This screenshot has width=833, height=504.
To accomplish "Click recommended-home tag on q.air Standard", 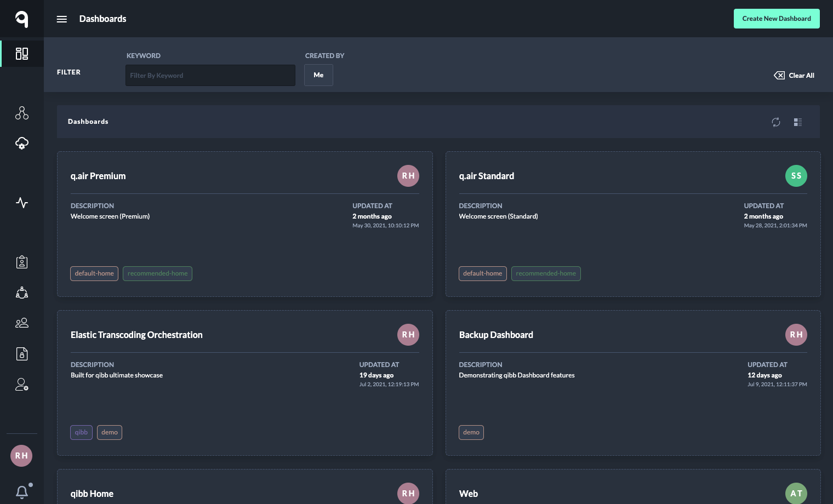I will [546, 273].
